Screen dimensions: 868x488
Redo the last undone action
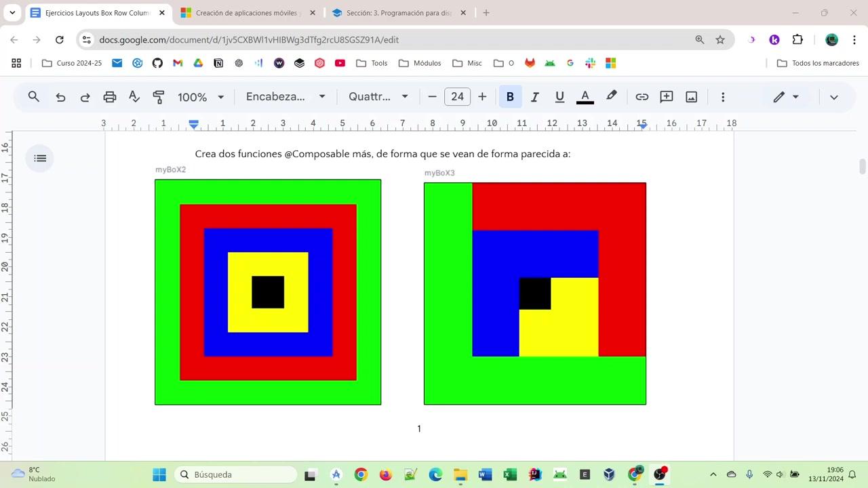pos(85,97)
